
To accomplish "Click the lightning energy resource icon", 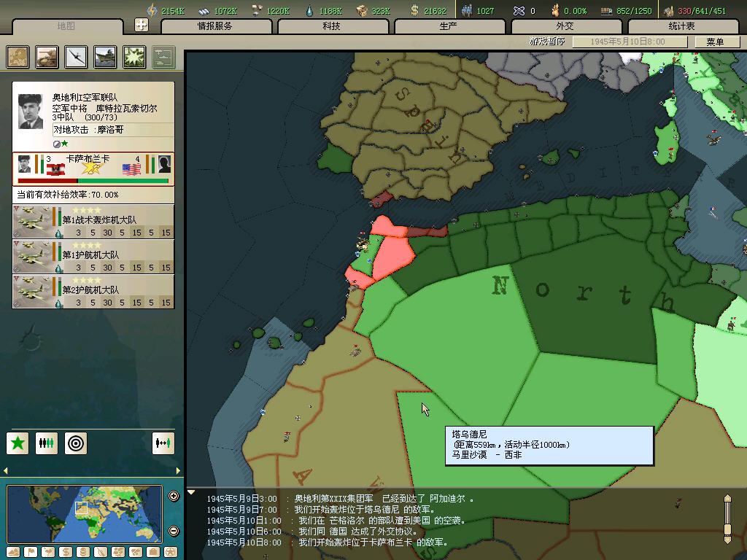I will [152, 10].
